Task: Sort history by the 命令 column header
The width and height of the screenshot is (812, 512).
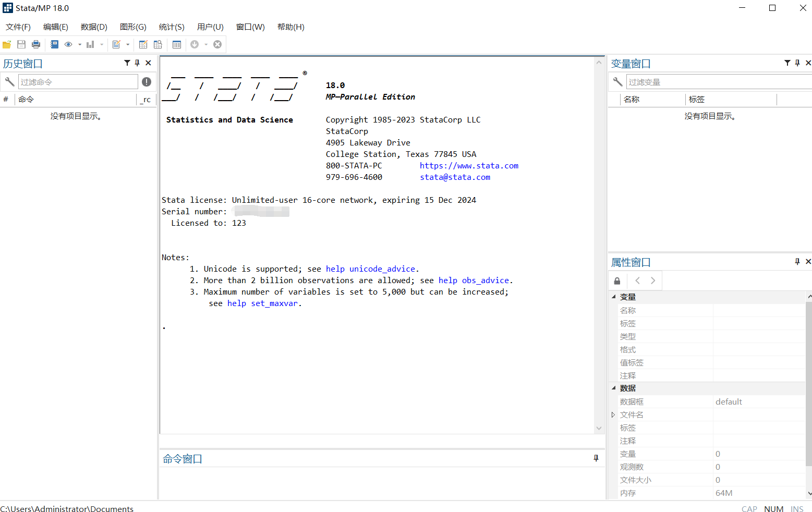Action: pos(76,99)
